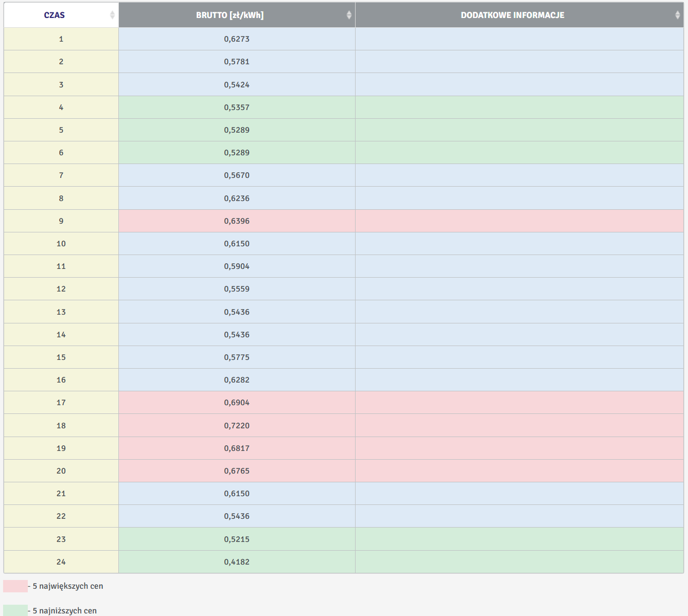Click the sort arrows in CZAS header

(x=112, y=15)
